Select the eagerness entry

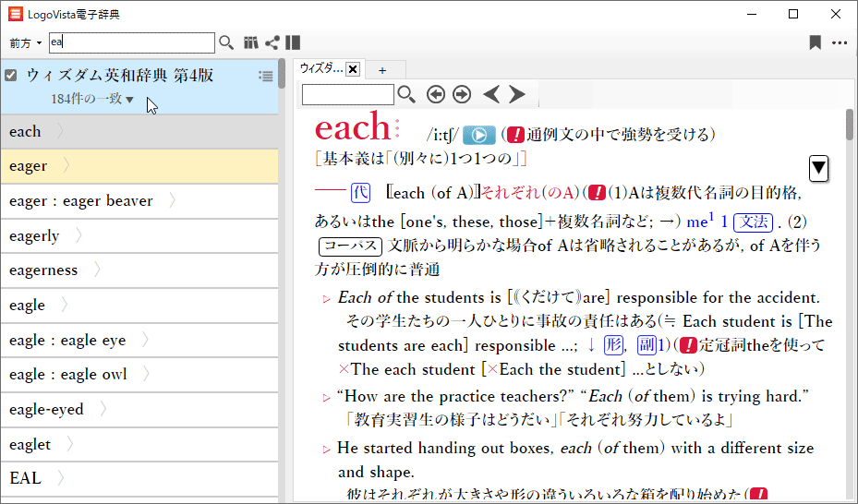[x=139, y=270]
